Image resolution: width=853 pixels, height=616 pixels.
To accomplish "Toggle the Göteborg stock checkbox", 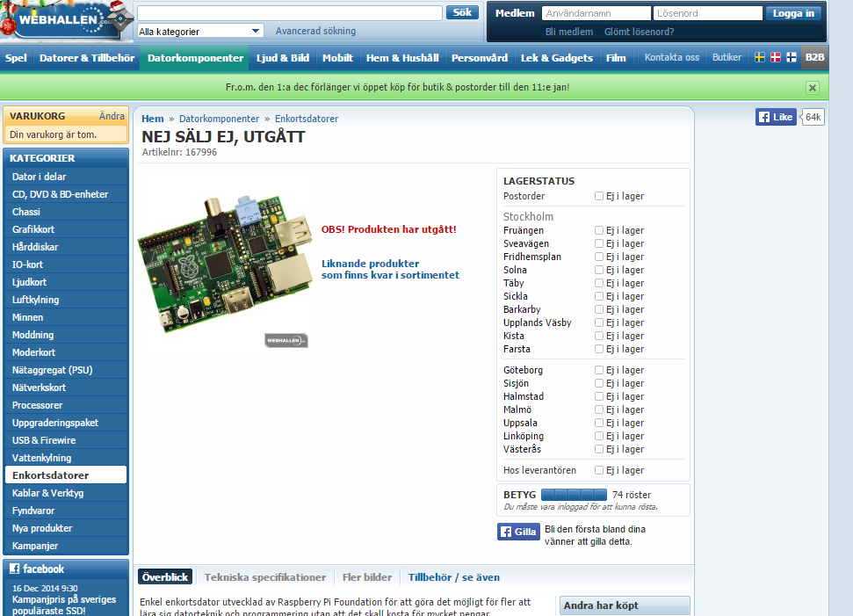I will coord(599,370).
